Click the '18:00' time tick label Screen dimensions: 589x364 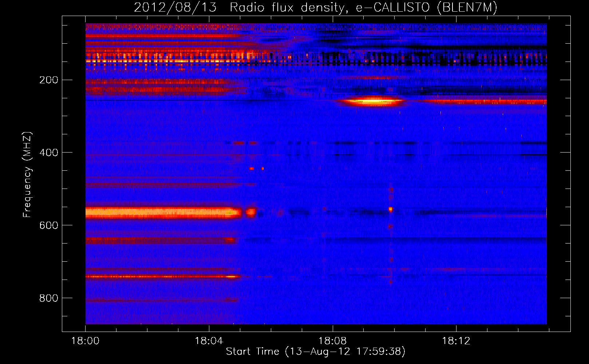[85, 341]
